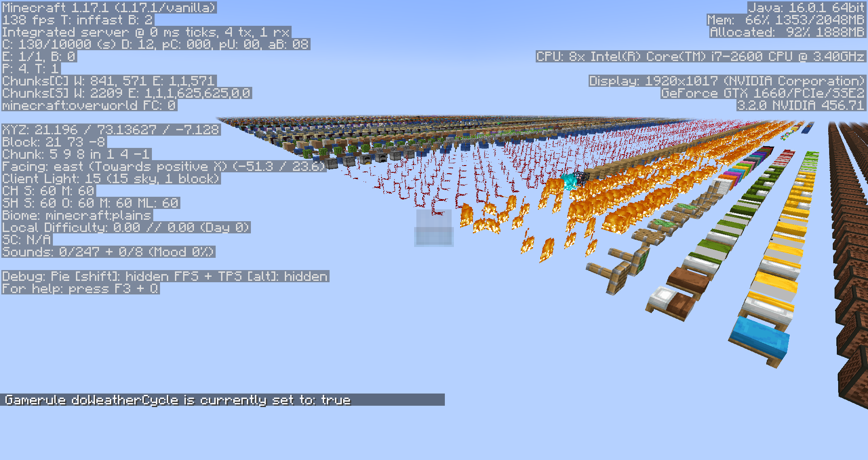The height and width of the screenshot is (460, 868).
Task: Select the "Biome: minecraft:plains" line
Action: pos(77,215)
